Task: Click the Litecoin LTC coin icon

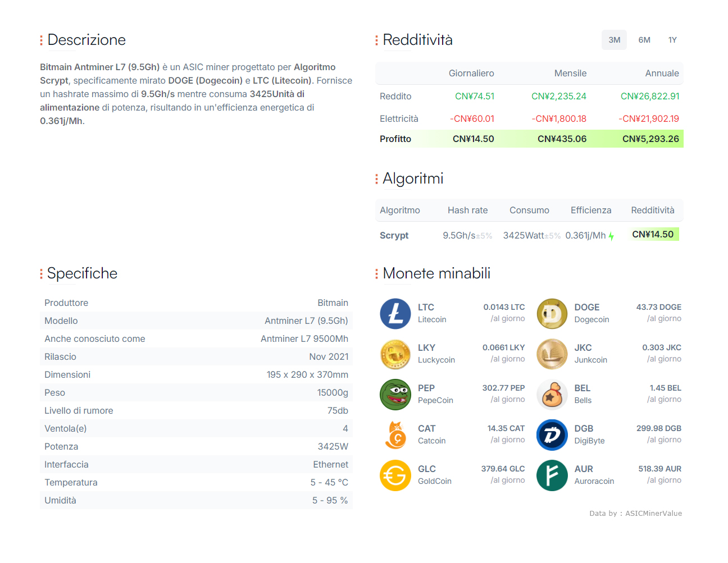Action: [395, 314]
